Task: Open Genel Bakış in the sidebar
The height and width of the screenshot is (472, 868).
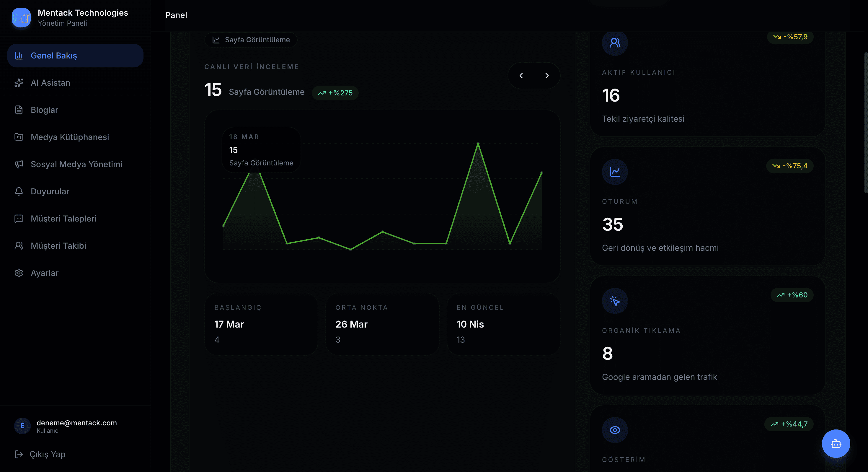Action: tap(75, 55)
